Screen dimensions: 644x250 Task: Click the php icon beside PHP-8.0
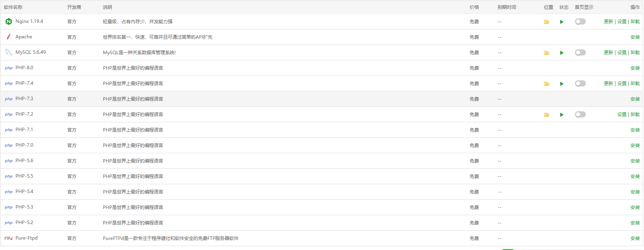pos(9,68)
